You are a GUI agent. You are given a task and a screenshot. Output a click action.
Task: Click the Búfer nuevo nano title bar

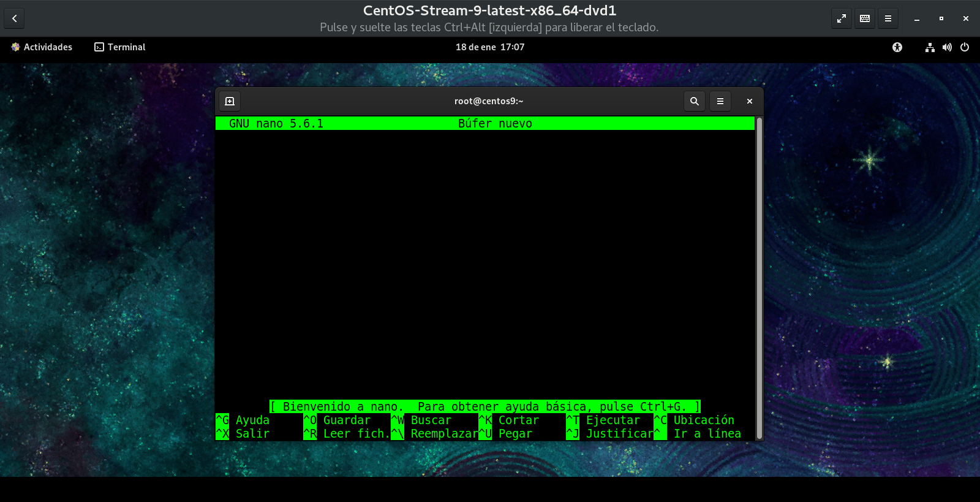pyautogui.click(x=495, y=123)
